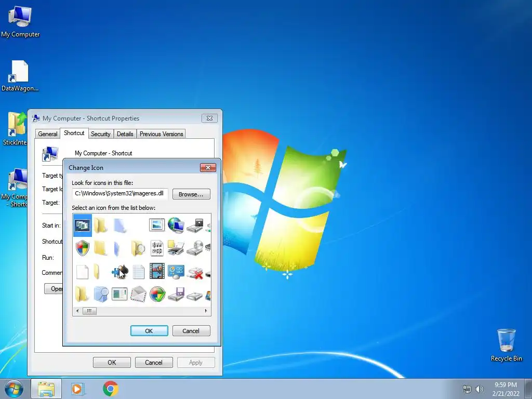Select the floppy disk drive icon with black diskette
The width and height of the screenshot is (532, 399).
click(x=195, y=225)
